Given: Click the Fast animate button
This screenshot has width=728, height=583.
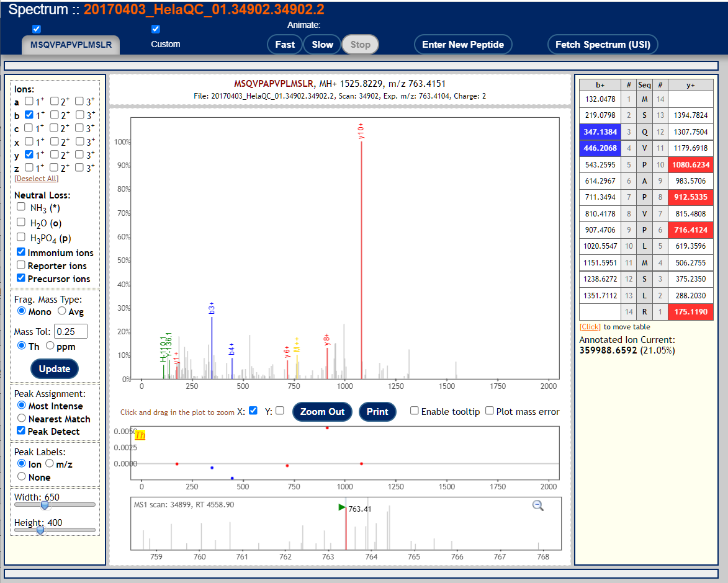Looking at the screenshot, I should pyautogui.click(x=285, y=45).
